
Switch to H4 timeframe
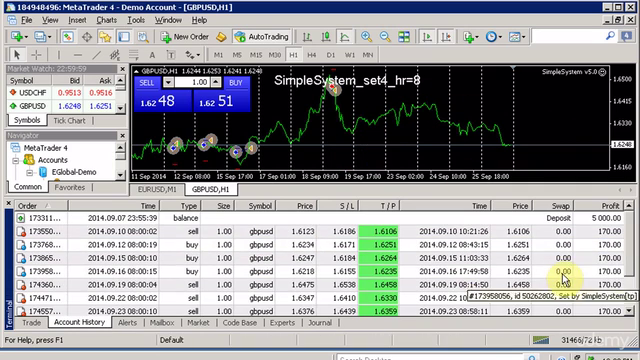pyautogui.click(x=312, y=55)
